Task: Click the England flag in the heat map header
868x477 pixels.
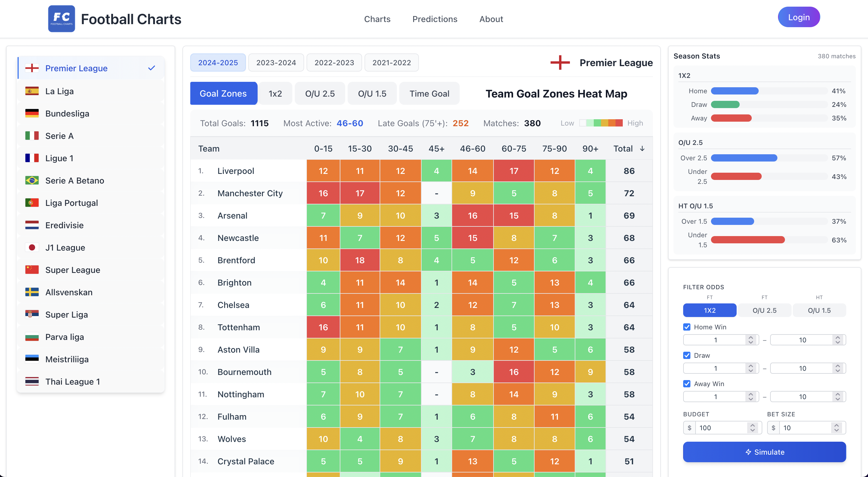Action: click(560, 63)
